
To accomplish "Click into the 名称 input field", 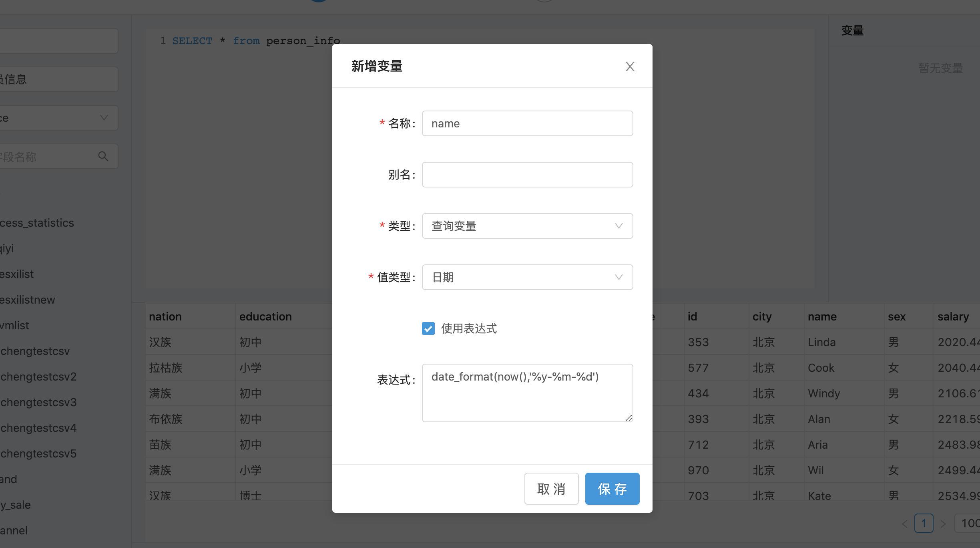I will 527,123.
